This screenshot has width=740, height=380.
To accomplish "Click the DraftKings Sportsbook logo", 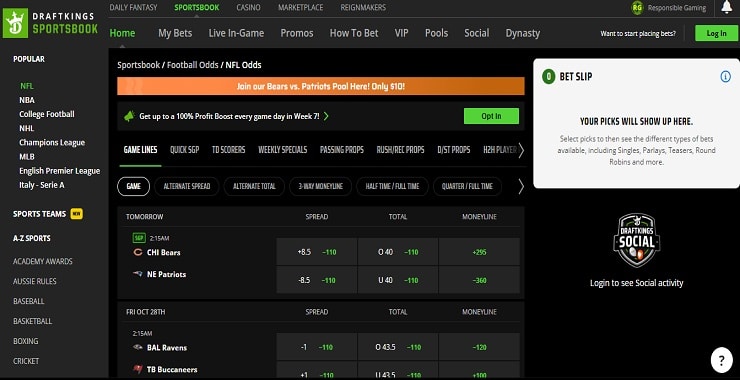I will 50,23.
